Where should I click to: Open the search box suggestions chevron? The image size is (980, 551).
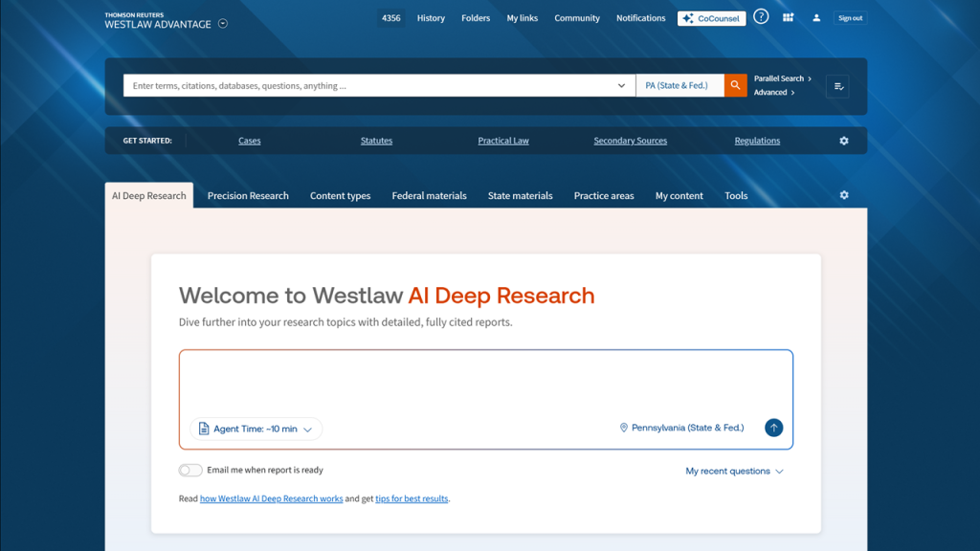click(621, 86)
